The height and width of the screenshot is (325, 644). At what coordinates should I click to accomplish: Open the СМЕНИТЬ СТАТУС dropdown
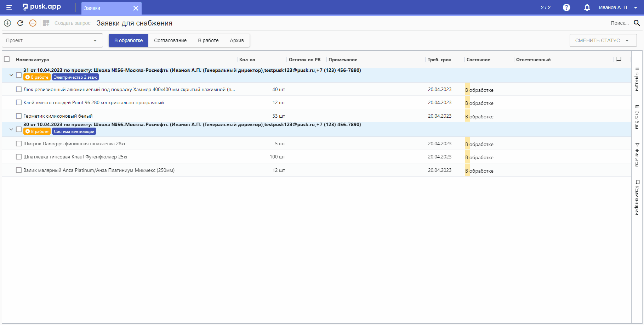click(x=603, y=40)
